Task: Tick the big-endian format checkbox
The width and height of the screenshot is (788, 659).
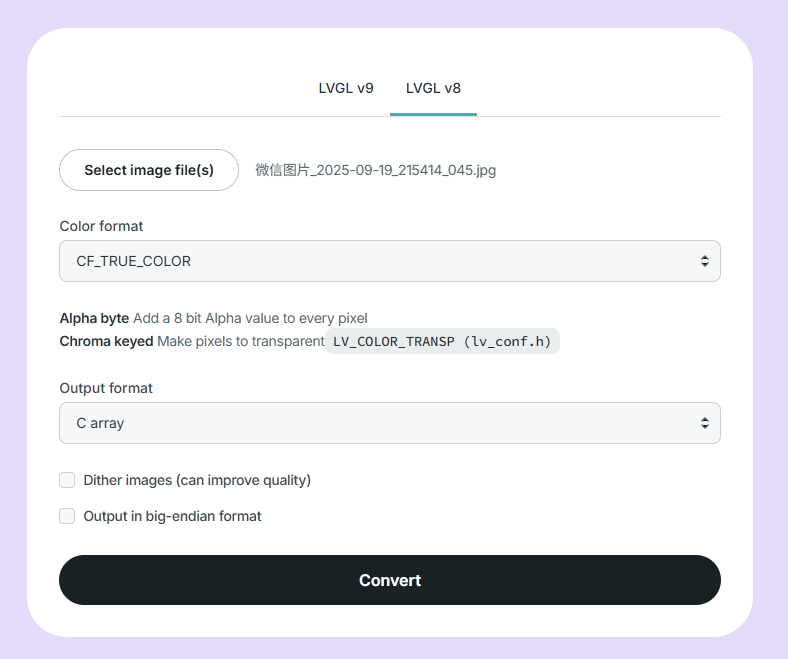Action: [67, 516]
